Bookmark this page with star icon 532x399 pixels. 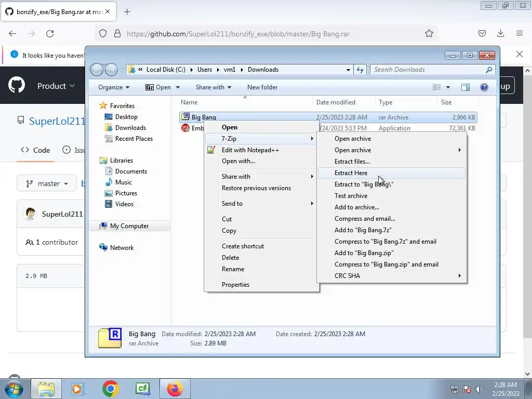click(x=429, y=33)
